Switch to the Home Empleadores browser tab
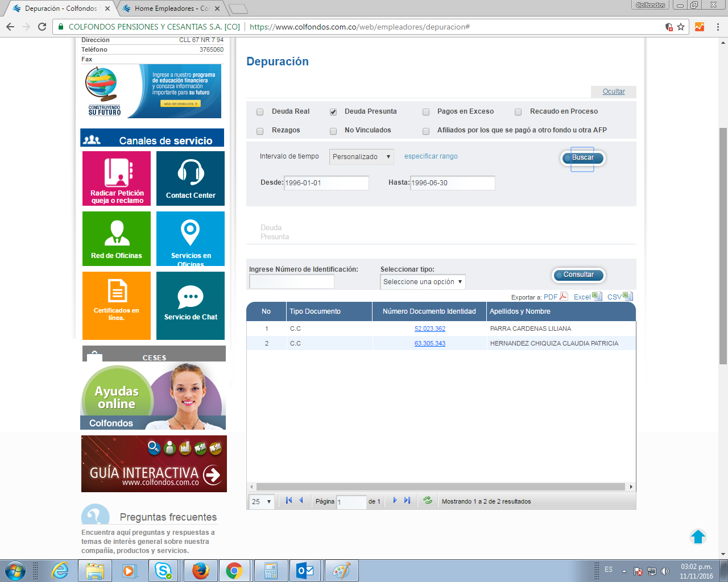 [171, 9]
